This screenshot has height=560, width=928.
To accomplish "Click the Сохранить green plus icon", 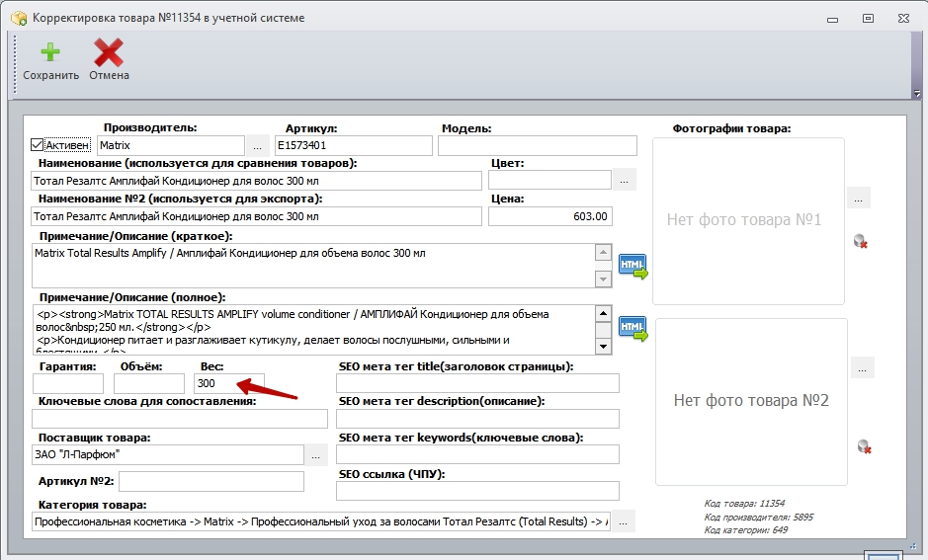I will pos(50,52).
